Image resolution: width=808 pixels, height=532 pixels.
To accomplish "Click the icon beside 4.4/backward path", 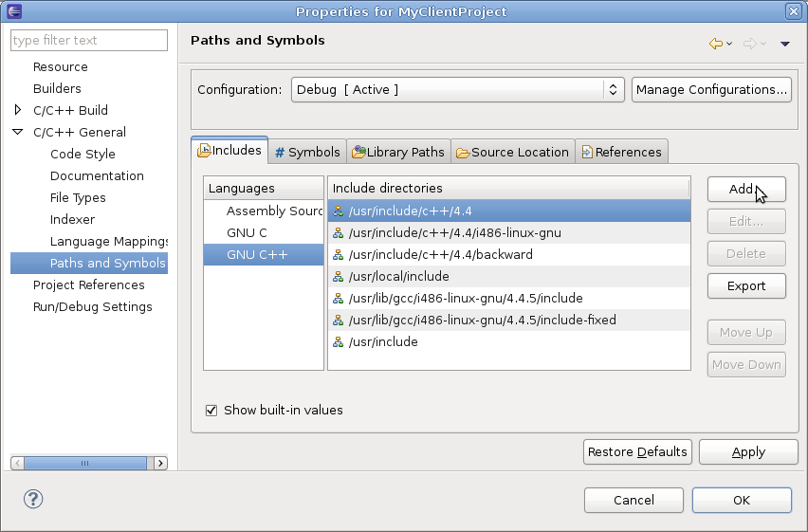I will [x=338, y=255].
